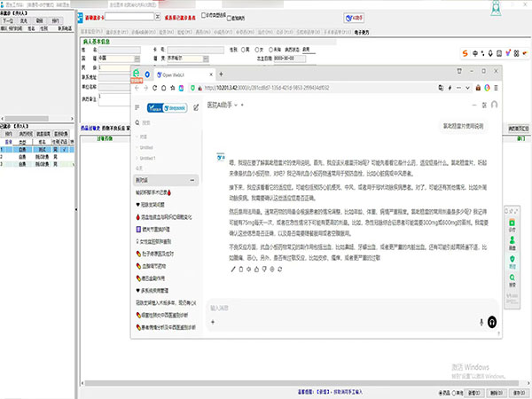532x399 pixels.
Task: Open the model selector dropdown in WebUI
Action: tap(223, 106)
